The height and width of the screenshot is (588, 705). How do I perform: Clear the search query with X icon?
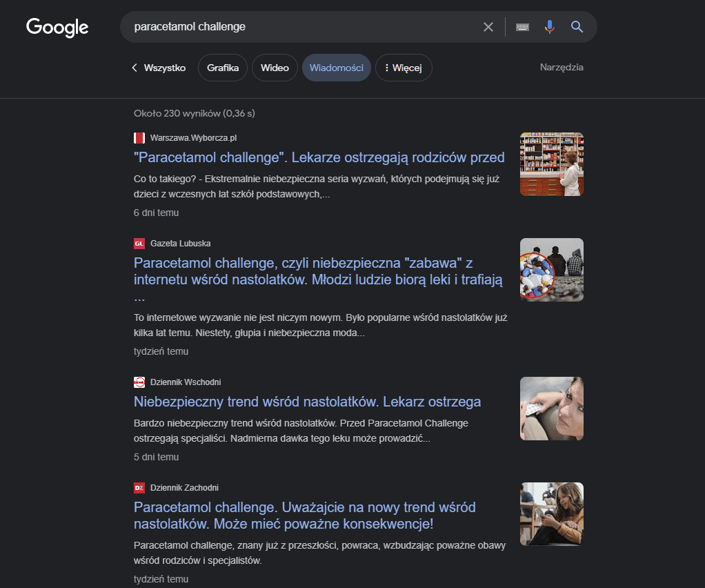coord(488,27)
